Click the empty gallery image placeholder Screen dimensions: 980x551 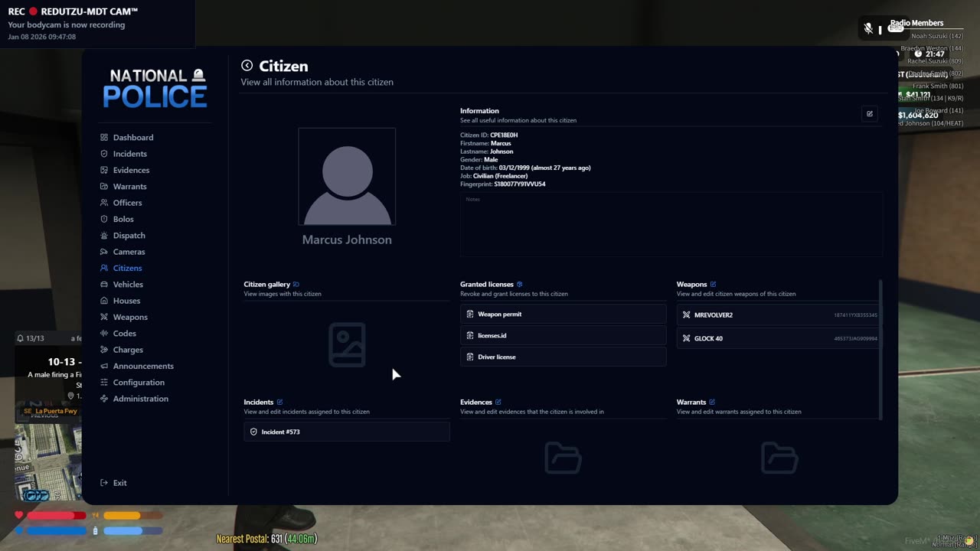(x=347, y=344)
